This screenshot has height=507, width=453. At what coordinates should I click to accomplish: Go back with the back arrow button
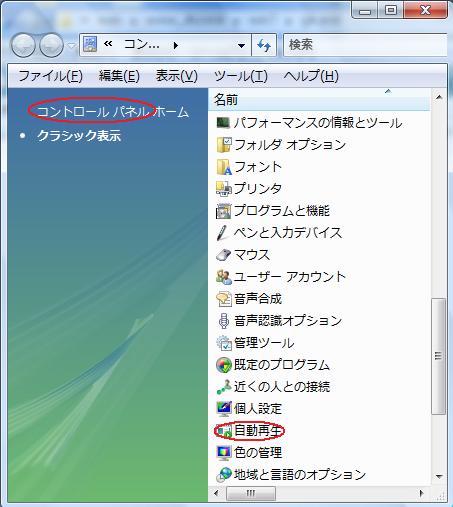coord(23,45)
